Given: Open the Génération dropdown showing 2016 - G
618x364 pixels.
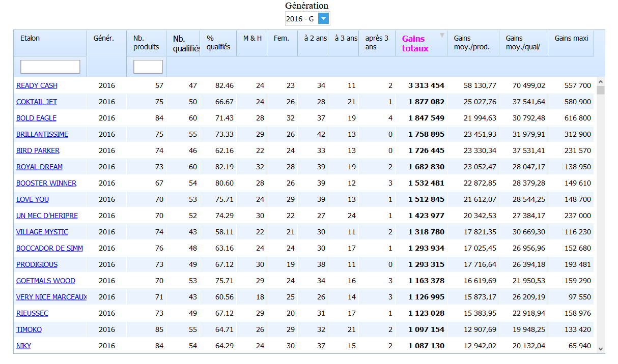Looking at the screenshot, I should (x=307, y=19).
